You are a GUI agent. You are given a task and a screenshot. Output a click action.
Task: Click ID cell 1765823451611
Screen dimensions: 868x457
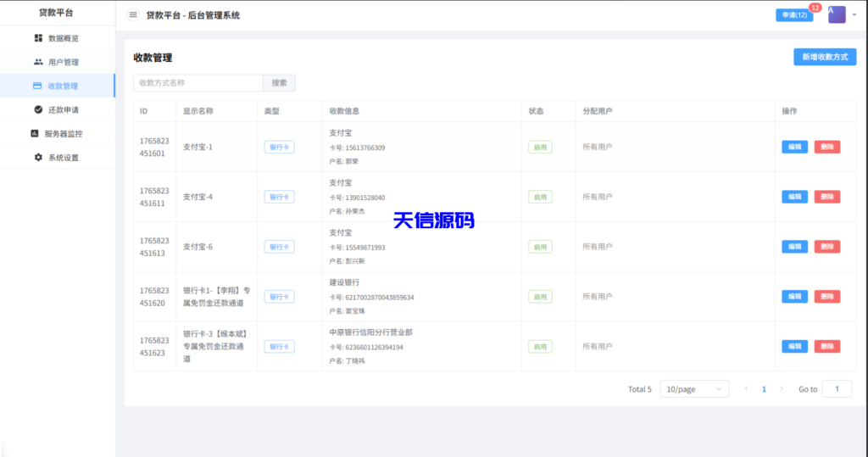[x=154, y=197]
